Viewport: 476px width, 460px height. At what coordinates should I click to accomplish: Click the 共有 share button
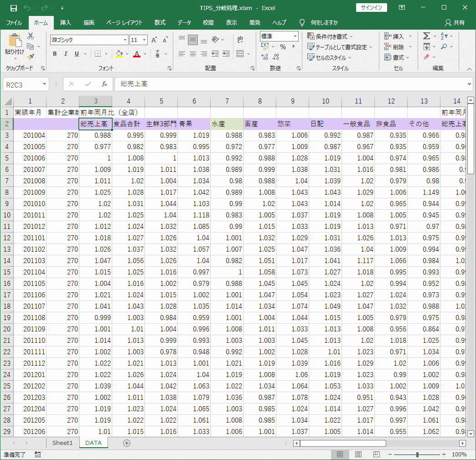point(455,22)
